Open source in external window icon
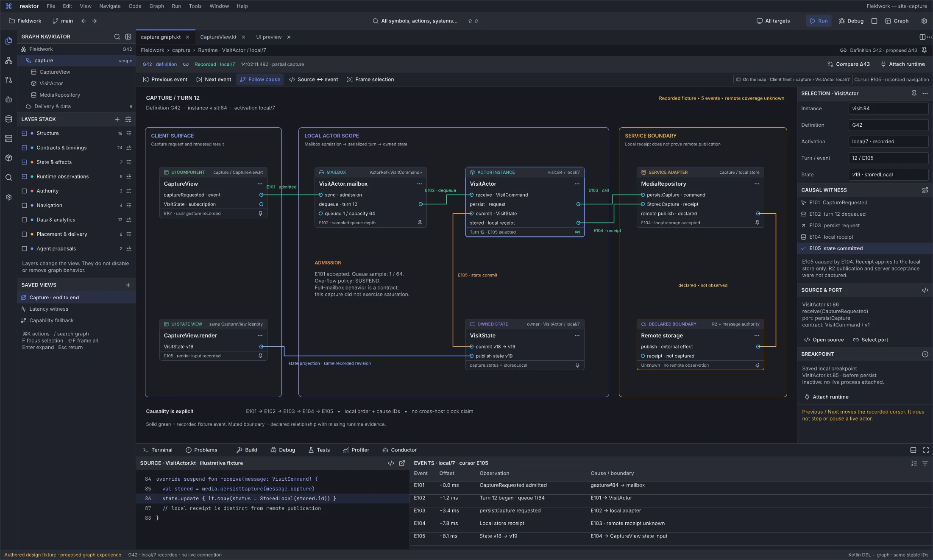This screenshot has height=560, width=933. click(x=402, y=463)
